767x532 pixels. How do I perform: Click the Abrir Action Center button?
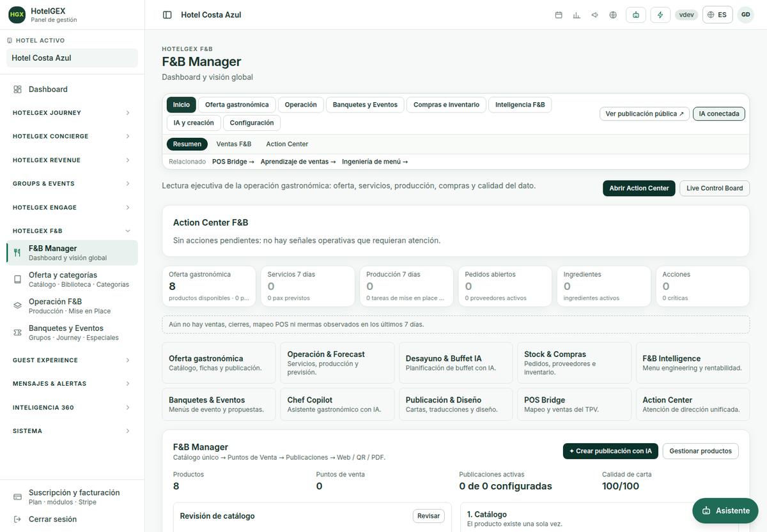[x=639, y=188]
